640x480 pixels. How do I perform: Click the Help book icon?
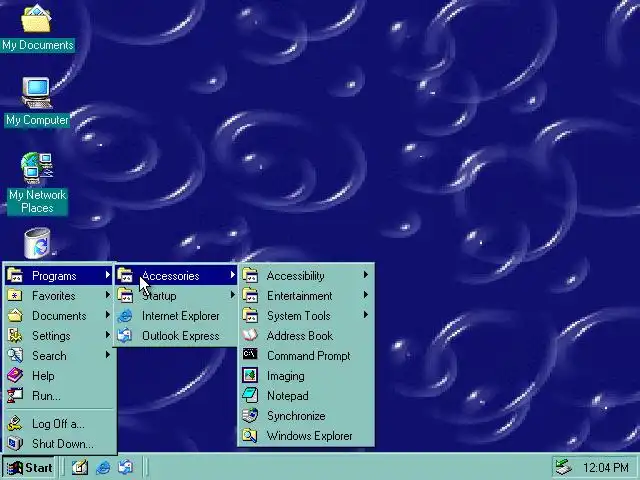tap(15, 375)
